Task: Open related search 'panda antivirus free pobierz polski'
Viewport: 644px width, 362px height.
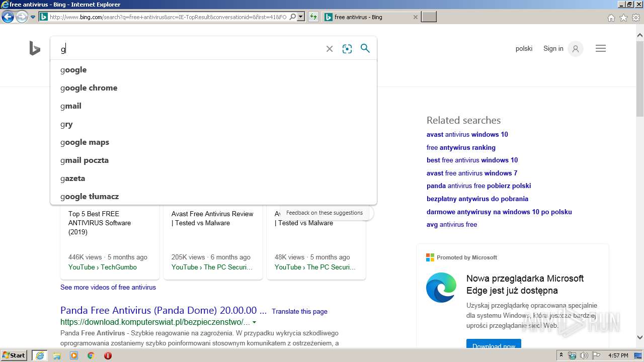Action: (479, 186)
